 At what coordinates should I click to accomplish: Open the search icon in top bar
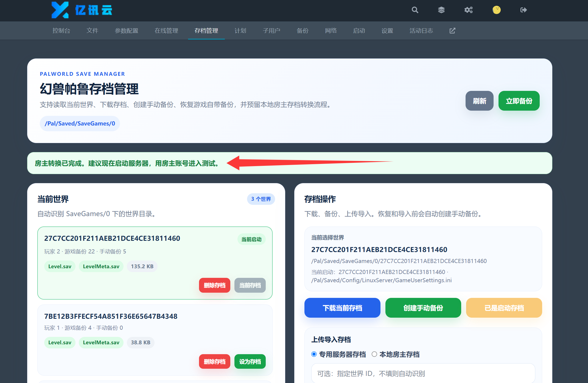click(x=415, y=10)
